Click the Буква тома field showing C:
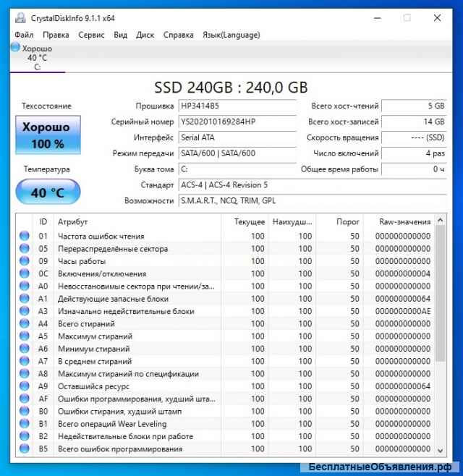 [x=237, y=169]
